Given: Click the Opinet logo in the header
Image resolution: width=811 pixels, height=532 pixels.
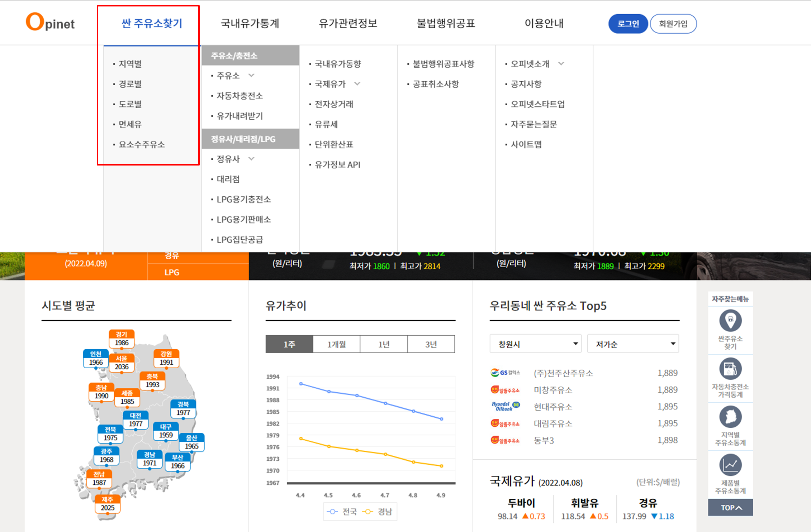Looking at the screenshot, I should pyautogui.click(x=50, y=22).
